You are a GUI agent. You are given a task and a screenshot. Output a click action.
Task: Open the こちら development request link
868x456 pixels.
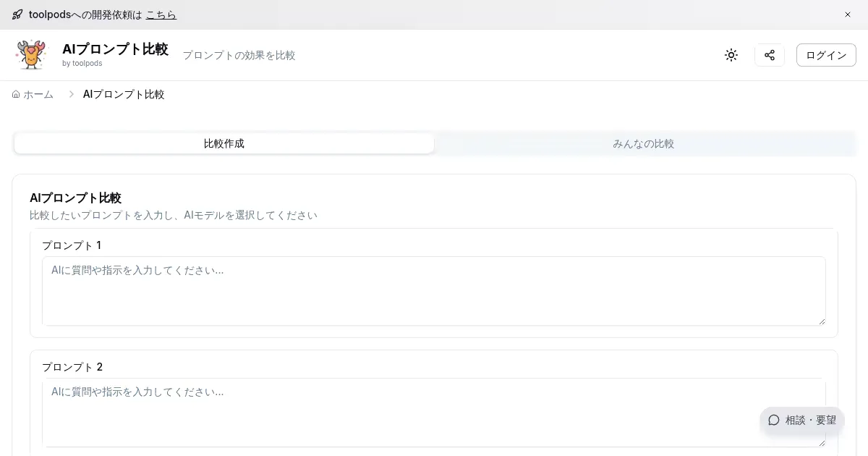(x=161, y=14)
